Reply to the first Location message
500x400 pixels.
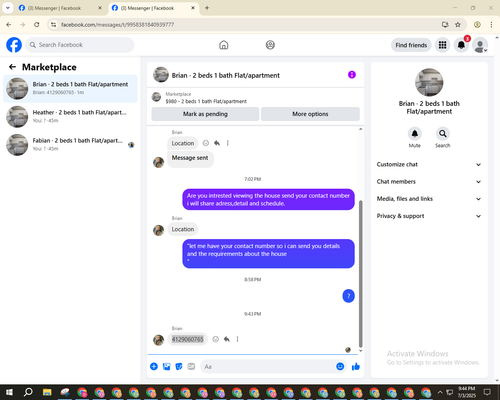tap(217, 143)
